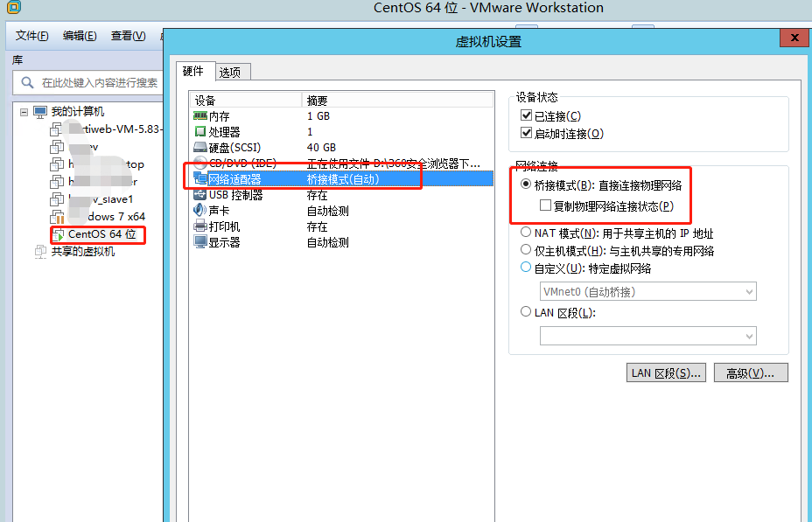Click the 40 GB hard disk summary
The width and height of the screenshot is (812, 522).
tap(321, 148)
